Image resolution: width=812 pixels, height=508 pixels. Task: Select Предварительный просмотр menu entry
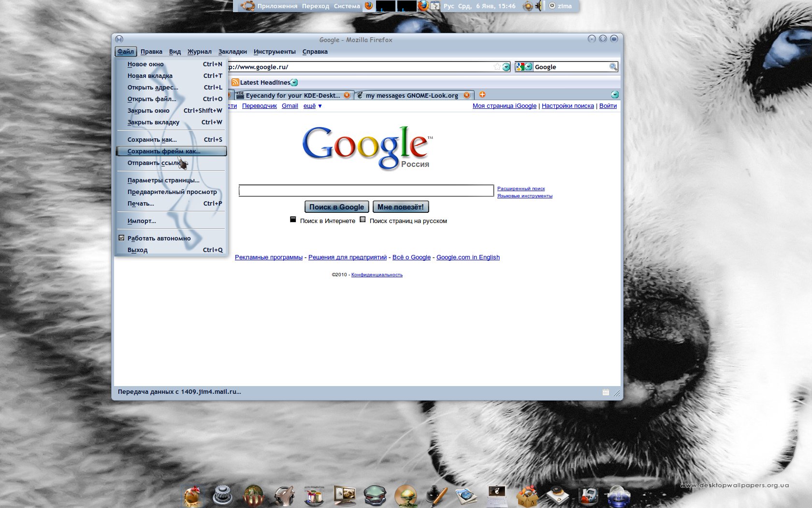(x=171, y=192)
